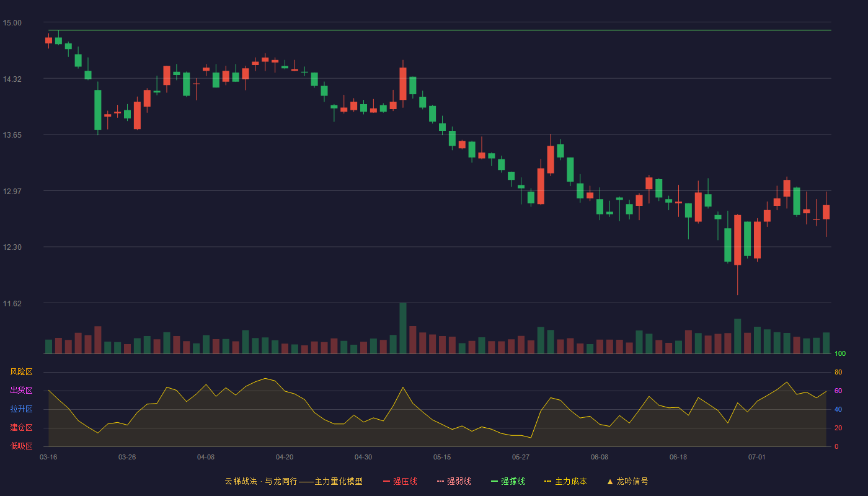
Task: Select the 低吸区 zone label
Action: click(x=21, y=446)
